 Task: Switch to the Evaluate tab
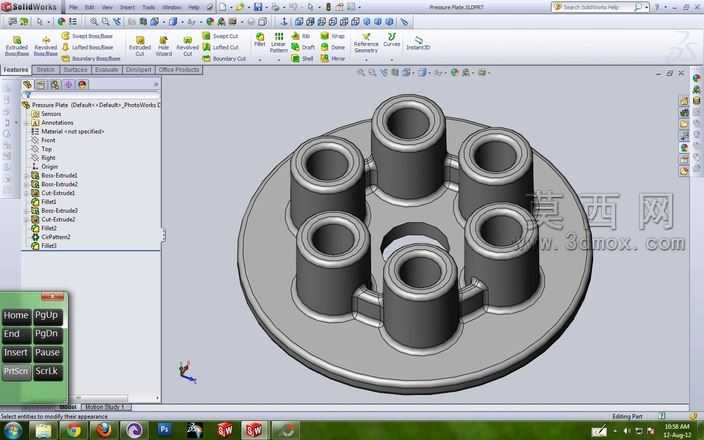(106, 70)
